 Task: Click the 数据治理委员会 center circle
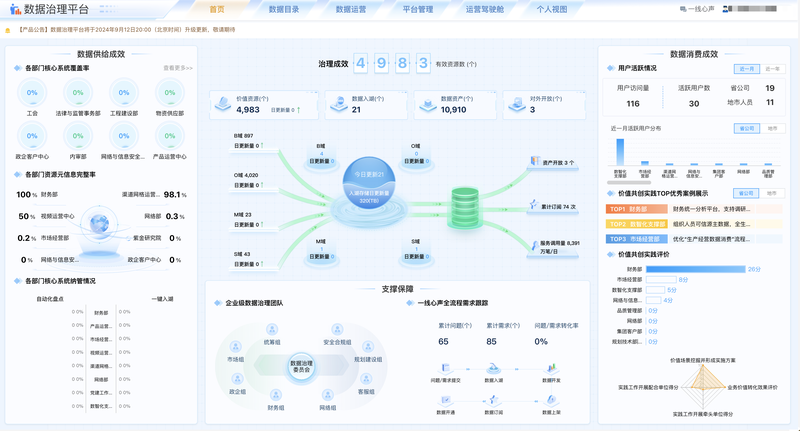pos(301,366)
